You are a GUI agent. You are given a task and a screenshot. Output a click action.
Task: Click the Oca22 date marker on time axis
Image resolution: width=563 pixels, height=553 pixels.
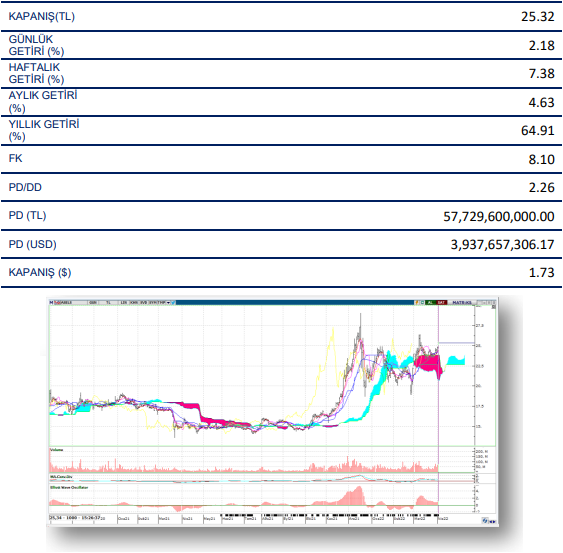(378, 519)
